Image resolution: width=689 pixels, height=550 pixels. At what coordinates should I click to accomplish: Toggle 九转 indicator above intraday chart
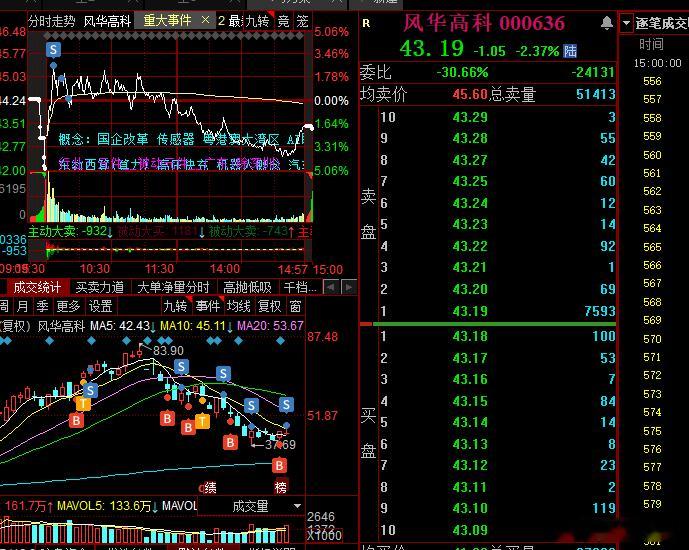click(257, 21)
